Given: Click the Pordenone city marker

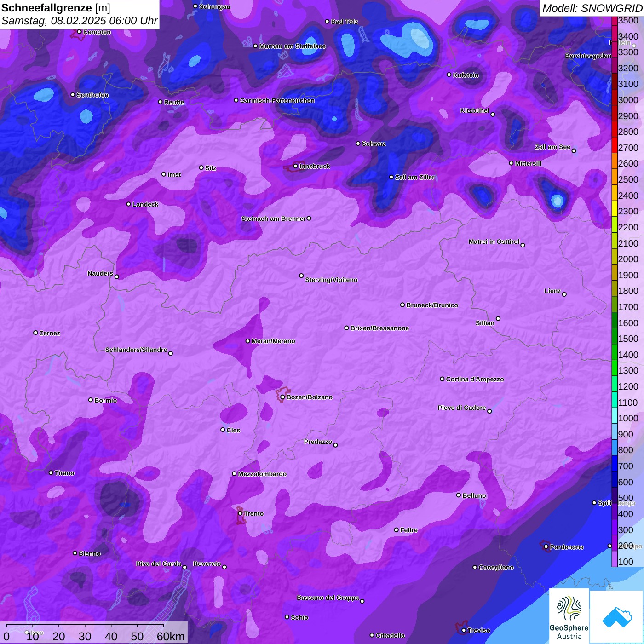Looking at the screenshot, I should (546, 547).
